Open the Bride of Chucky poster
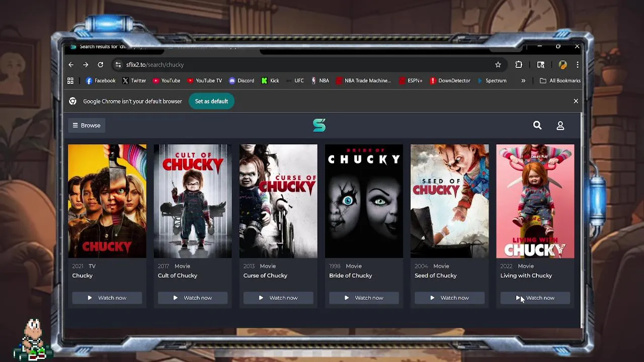The height and width of the screenshot is (362, 644). coord(364,201)
